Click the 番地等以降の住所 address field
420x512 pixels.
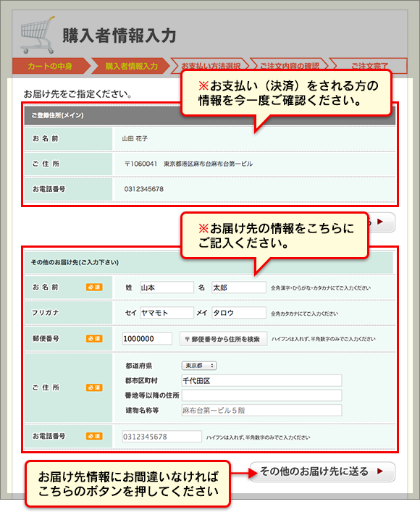[262, 395]
